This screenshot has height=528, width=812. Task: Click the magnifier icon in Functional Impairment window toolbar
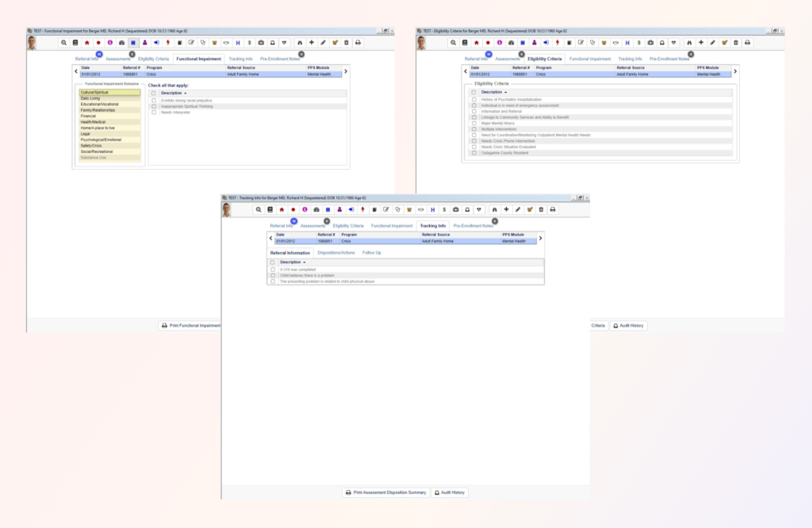click(63, 42)
